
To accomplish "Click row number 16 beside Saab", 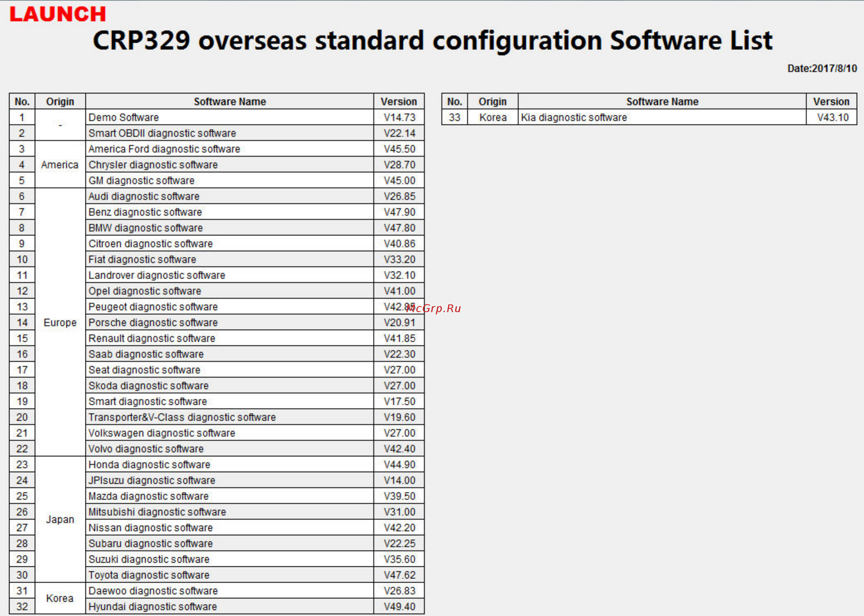I will (22, 354).
